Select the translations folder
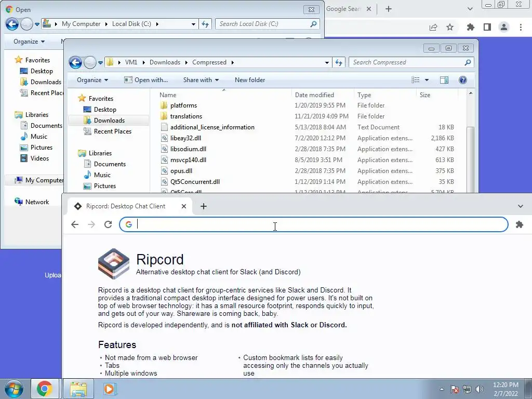Screen dimensions: 532x399 click(186, 116)
